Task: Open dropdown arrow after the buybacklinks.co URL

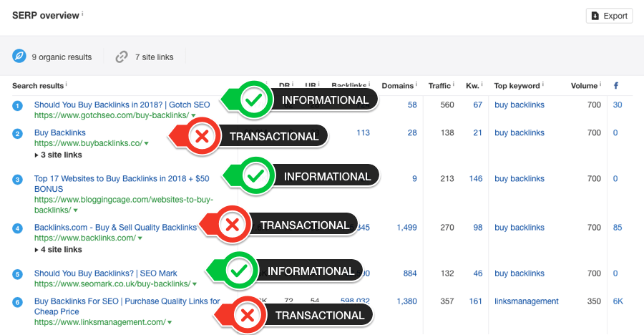Action: point(147,144)
